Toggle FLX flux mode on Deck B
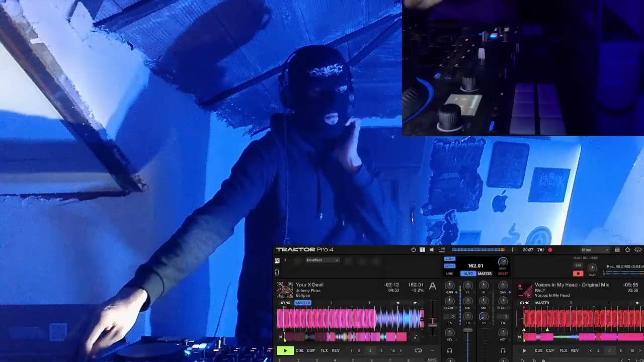The image size is (644, 362). coord(563,350)
